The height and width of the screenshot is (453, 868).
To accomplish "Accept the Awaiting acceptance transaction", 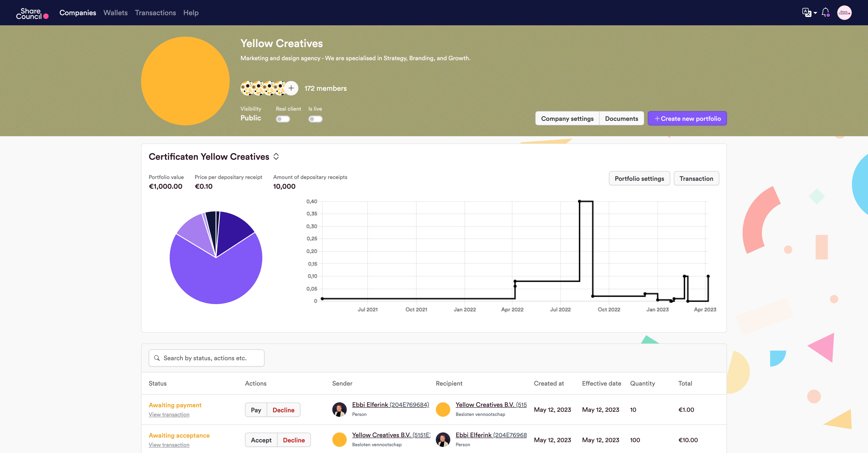I will pyautogui.click(x=261, y=440).
